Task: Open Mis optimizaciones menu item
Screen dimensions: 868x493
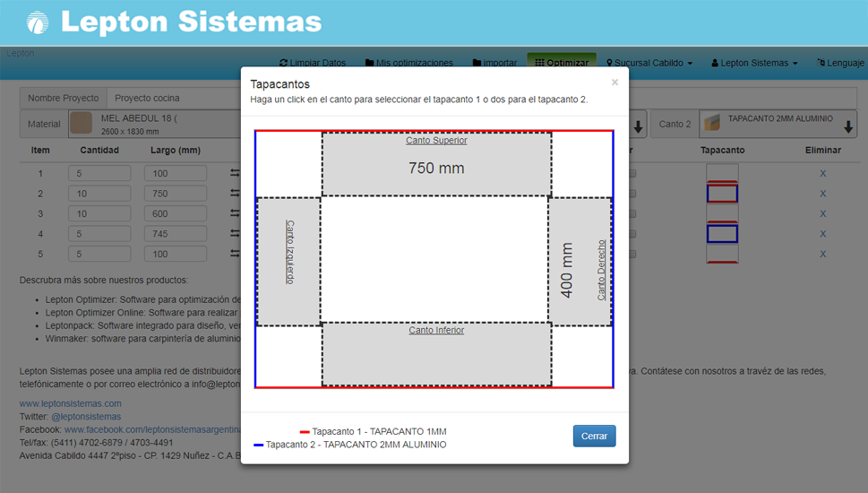Action: [409, 63]
